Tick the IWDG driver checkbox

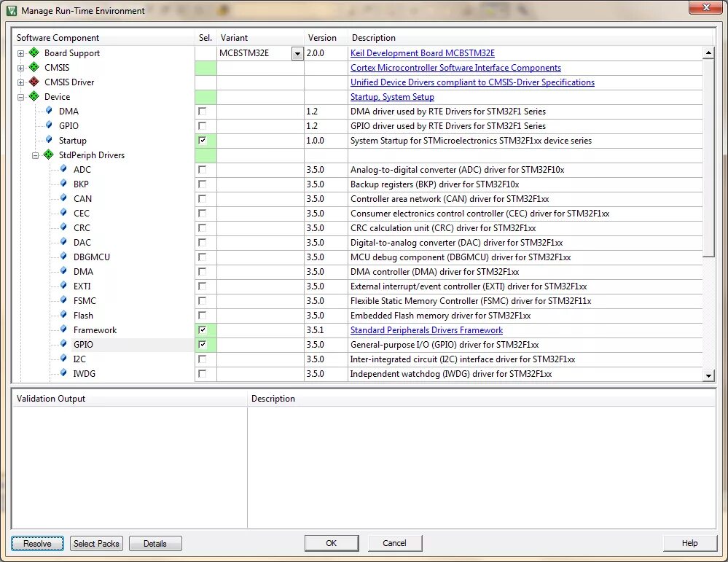[202, 373]
